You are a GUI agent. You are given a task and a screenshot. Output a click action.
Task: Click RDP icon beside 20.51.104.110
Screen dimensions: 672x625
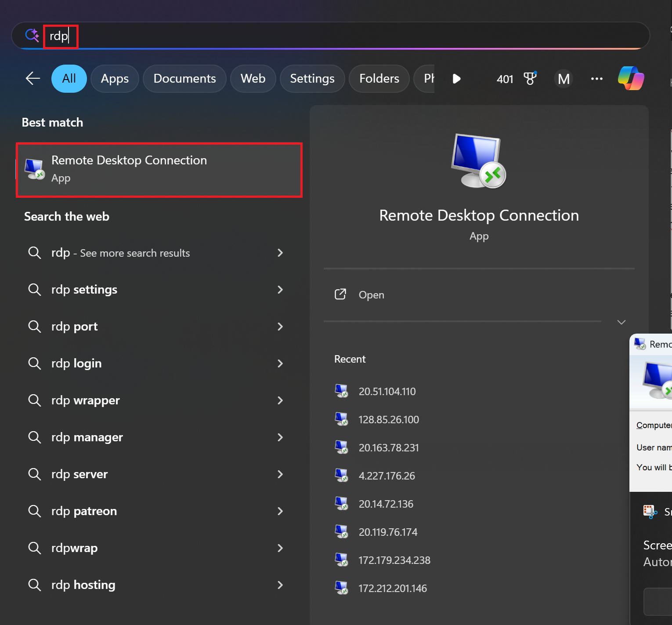pyautogui.click(x=341, y=391)
